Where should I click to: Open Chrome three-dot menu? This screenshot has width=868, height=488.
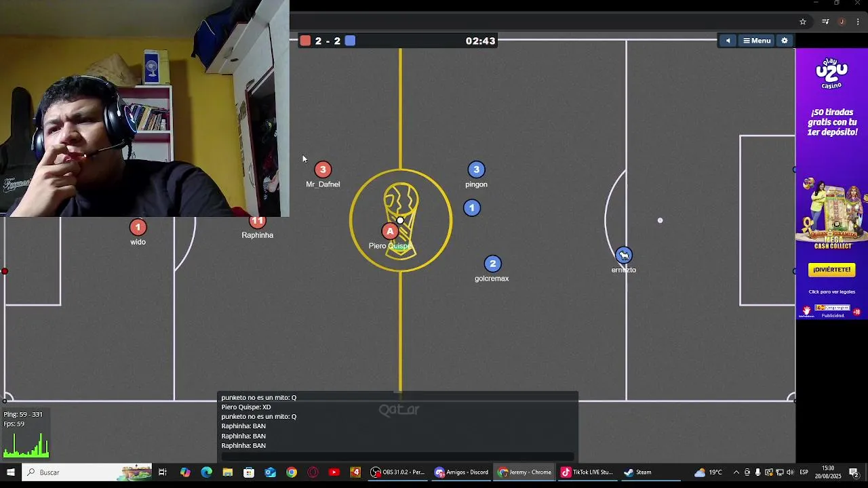pos(858,22)
